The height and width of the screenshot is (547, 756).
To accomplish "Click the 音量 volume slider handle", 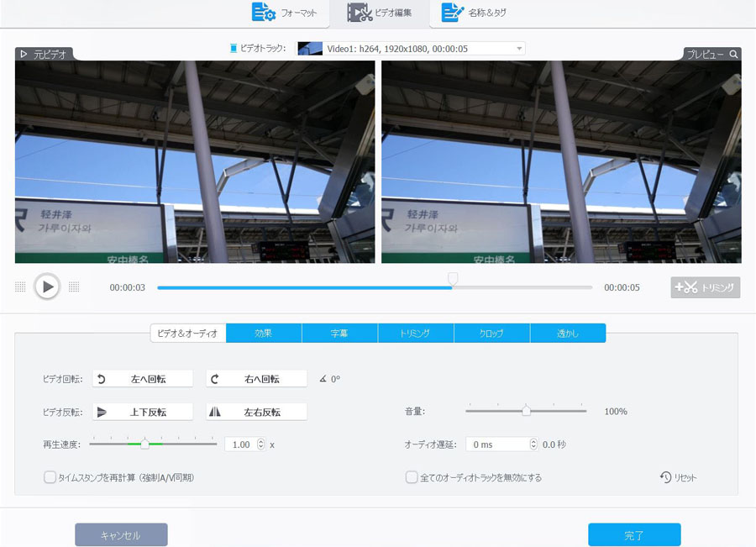I will (x=526, y=411).
